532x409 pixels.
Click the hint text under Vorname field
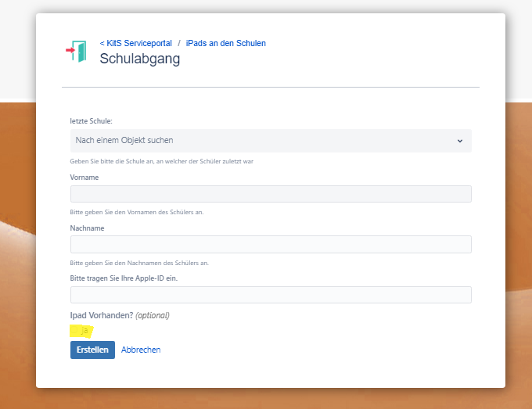137,212
